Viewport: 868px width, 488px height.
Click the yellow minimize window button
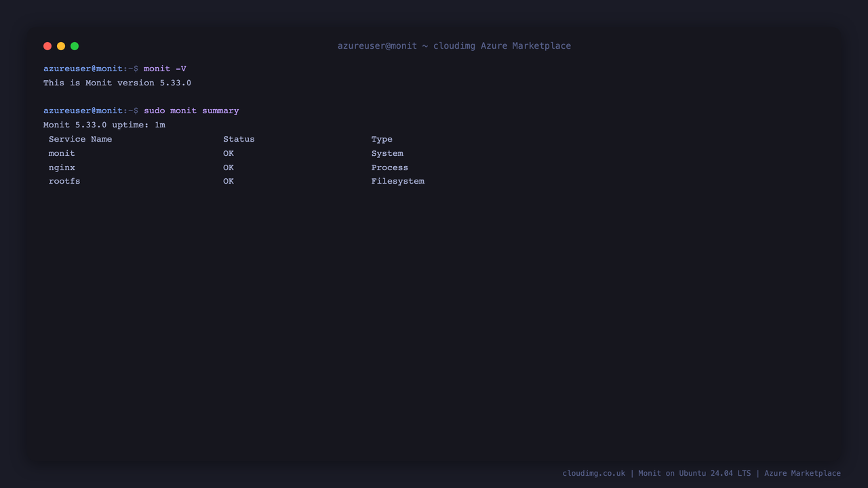(61, 46)
